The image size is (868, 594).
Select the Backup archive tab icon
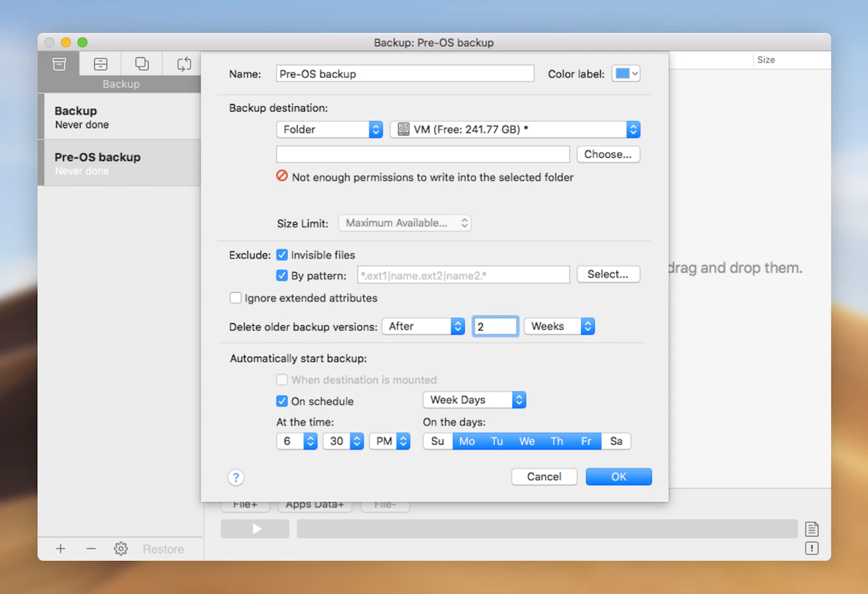(x=59, y=64)
